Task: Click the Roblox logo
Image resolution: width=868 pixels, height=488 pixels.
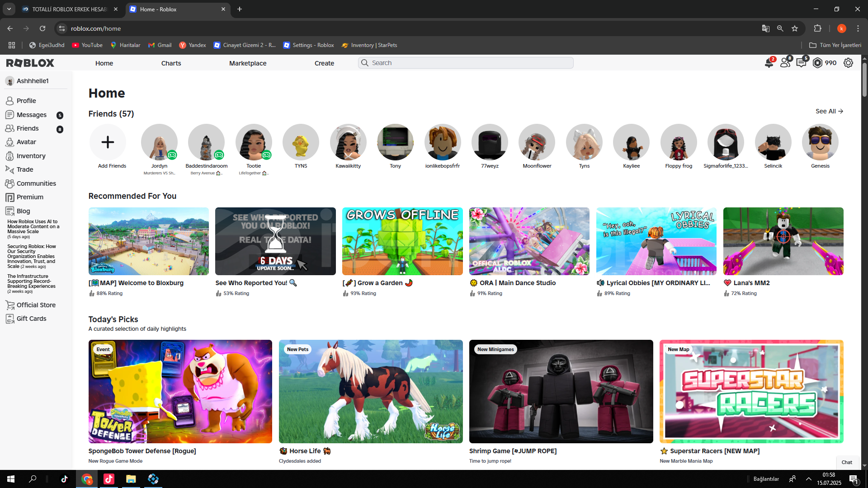Action: click(x=30, y=63)
